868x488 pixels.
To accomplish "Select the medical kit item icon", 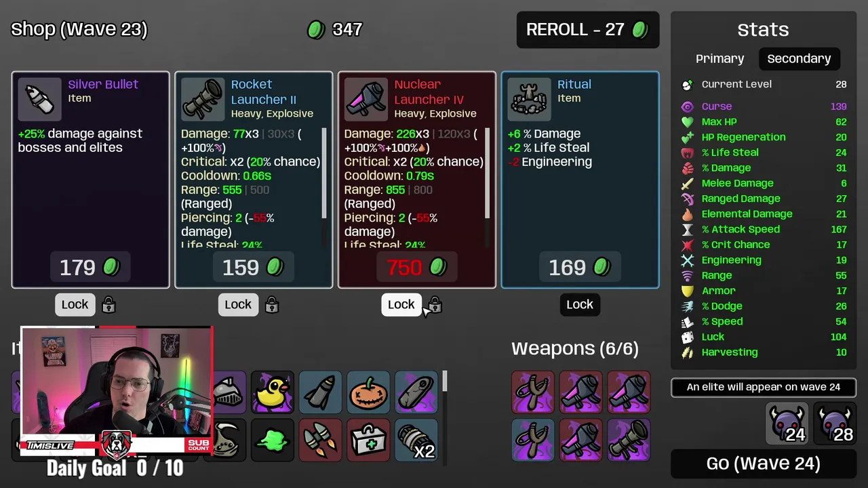I will tap(368, 440).
